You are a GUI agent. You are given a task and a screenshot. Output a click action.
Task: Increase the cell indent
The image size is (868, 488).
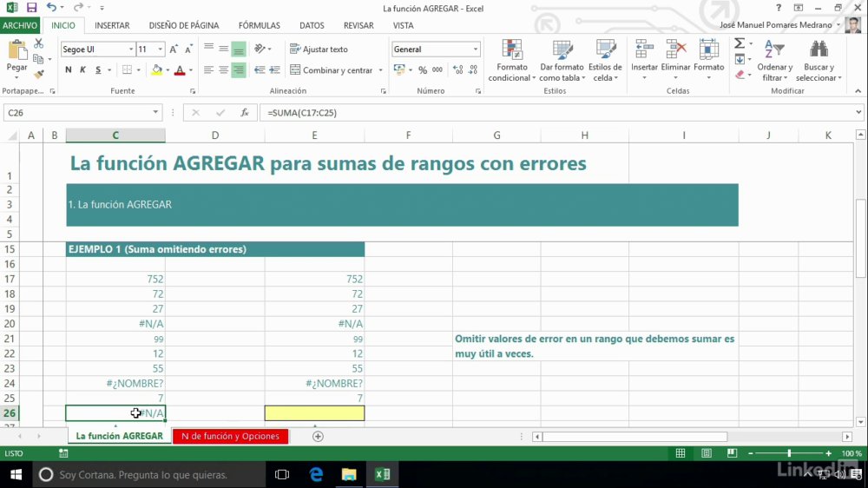coord(274,69)
